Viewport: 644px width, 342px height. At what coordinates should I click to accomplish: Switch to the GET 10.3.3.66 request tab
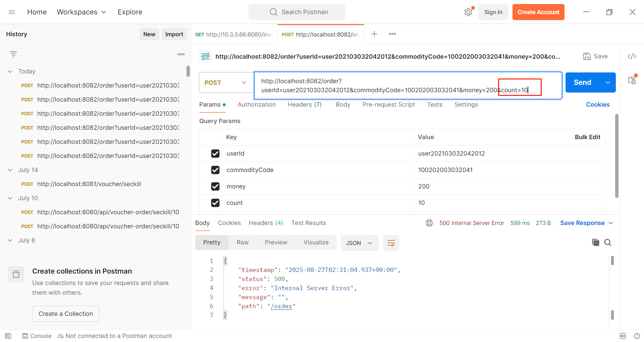point(234,34)
